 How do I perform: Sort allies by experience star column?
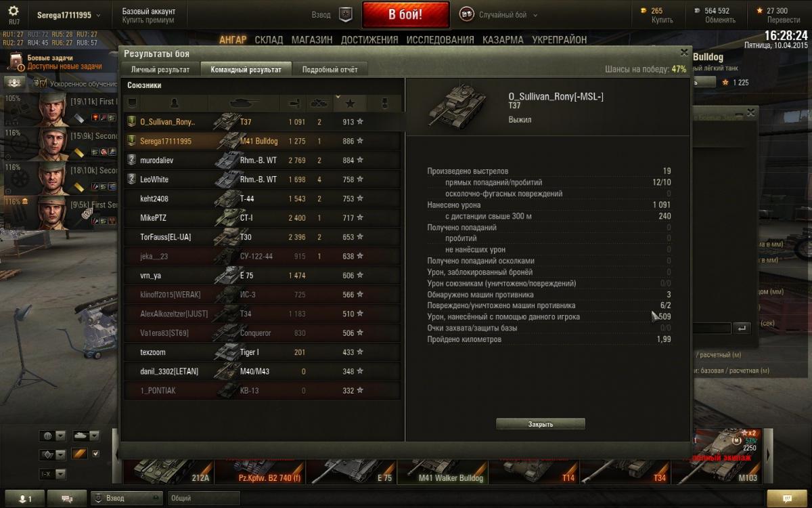tap(350, 103)
